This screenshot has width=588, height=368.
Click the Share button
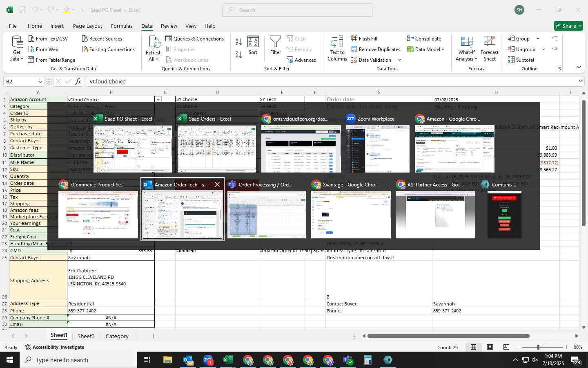[568, 26]
